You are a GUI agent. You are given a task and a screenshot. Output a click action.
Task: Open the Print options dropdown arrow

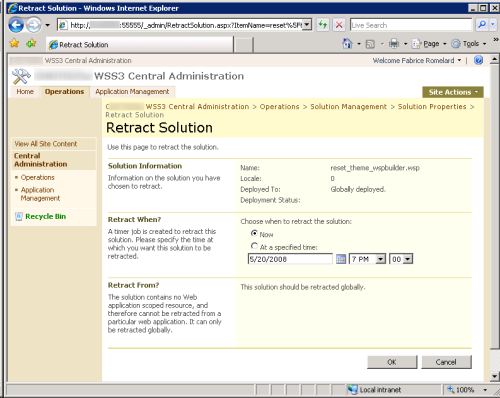pyautogui.click(x=406, y=44)
